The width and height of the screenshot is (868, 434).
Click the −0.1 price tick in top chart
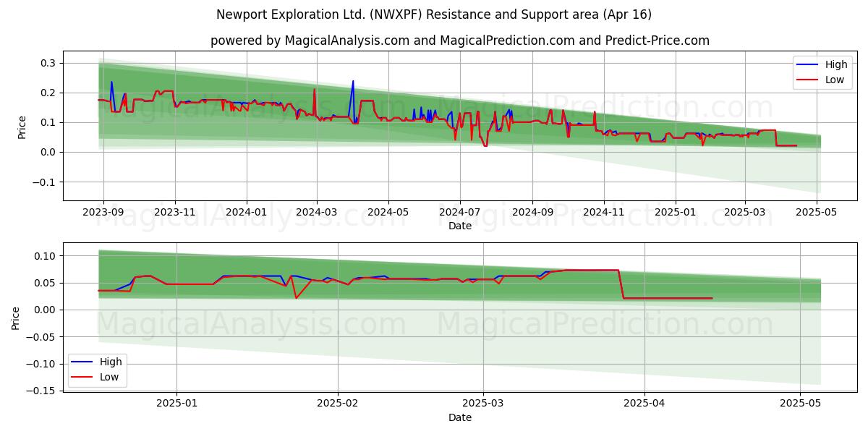point(45,182)
